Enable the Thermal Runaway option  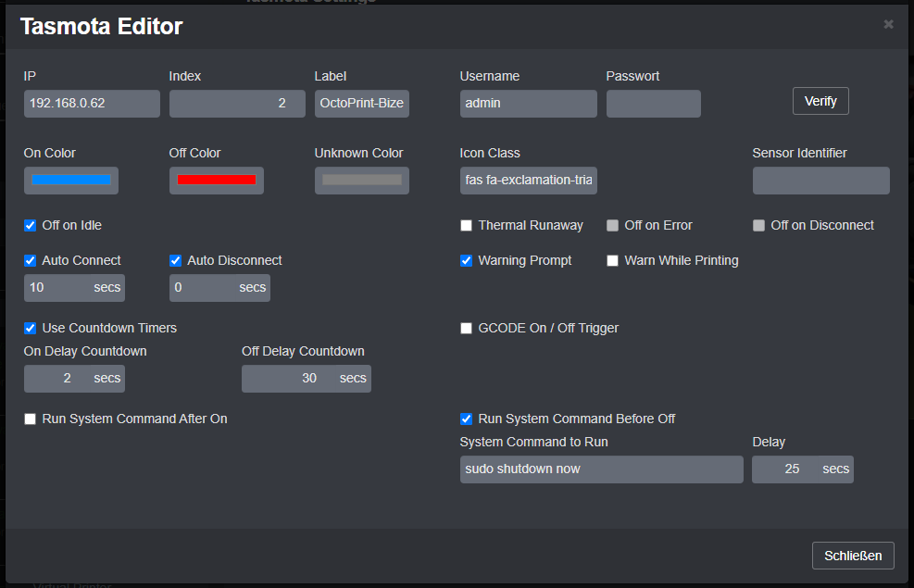click(x=466, y=225)
